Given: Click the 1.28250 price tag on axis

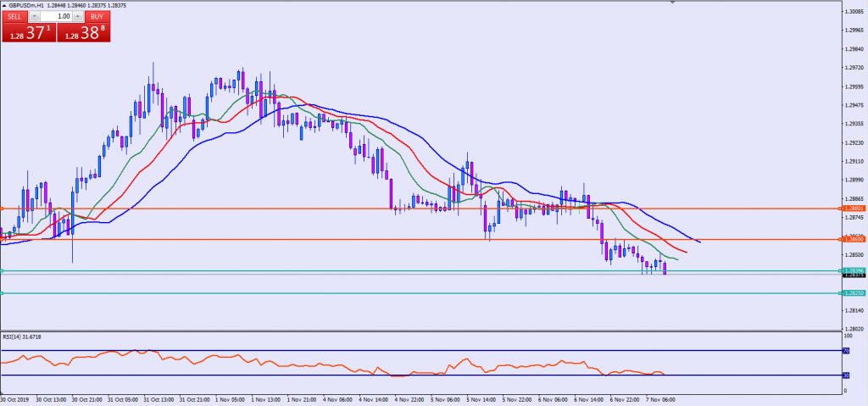Looking at the screenshot, I should (854, 293).
